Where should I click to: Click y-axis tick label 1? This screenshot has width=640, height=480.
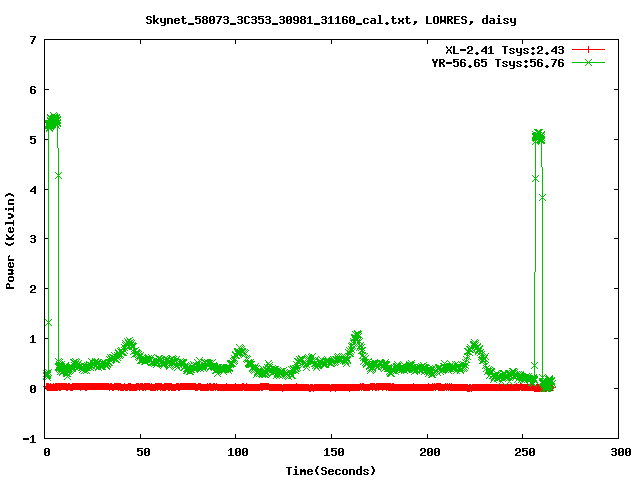[x=33, y=339]
